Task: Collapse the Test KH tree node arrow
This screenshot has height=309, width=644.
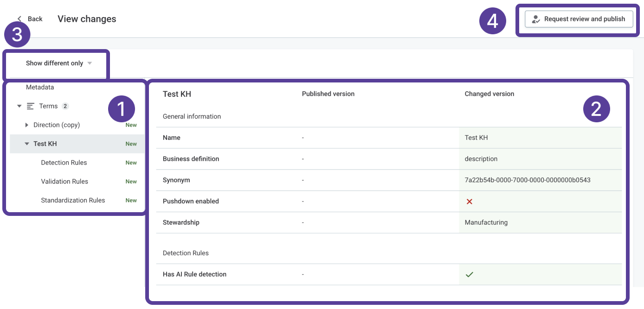Action: tap(27, 144)
